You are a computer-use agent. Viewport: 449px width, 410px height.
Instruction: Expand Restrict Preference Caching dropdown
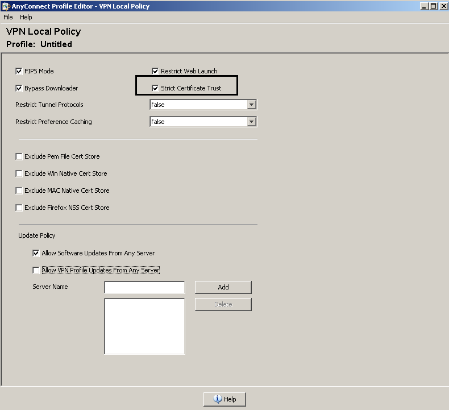(x=252, y=122)
